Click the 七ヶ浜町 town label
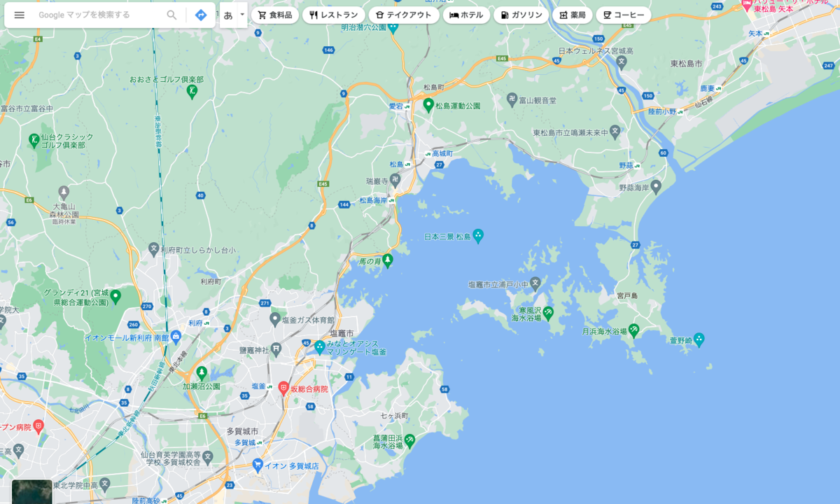Viewport: 840px width, 504px height. [x=394, y=416]
